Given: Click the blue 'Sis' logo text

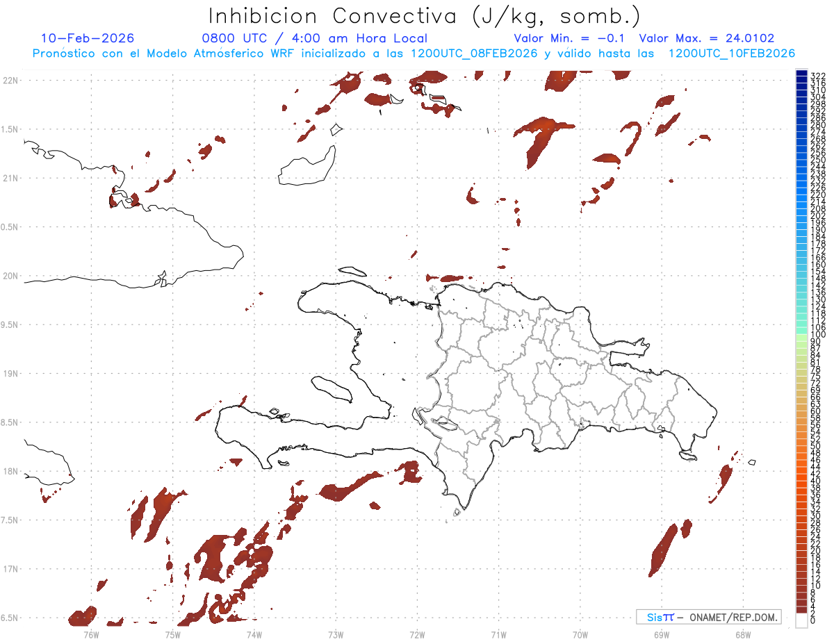Looking at the screenshot, I should click(x=655, y=617).
